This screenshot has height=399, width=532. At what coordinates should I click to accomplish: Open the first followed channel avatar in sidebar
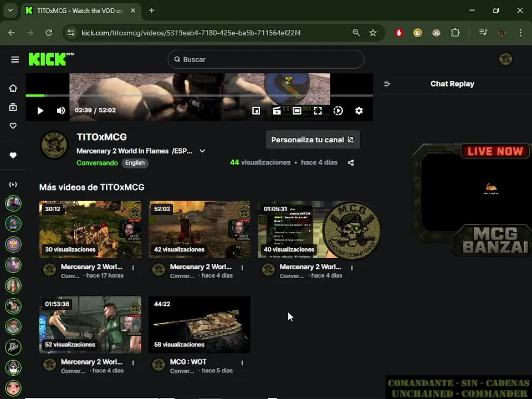pos(13,203)
